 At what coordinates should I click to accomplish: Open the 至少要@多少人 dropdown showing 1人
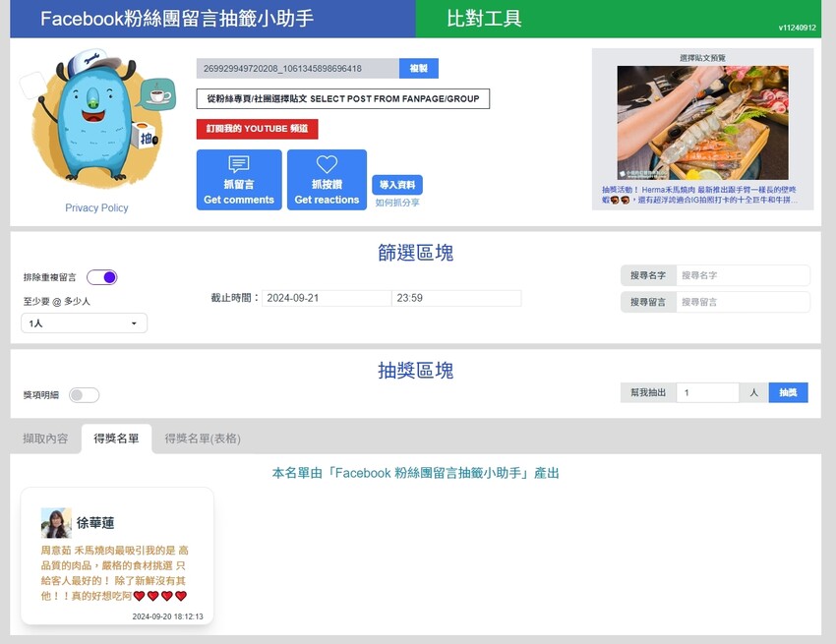tap(84, 323)
